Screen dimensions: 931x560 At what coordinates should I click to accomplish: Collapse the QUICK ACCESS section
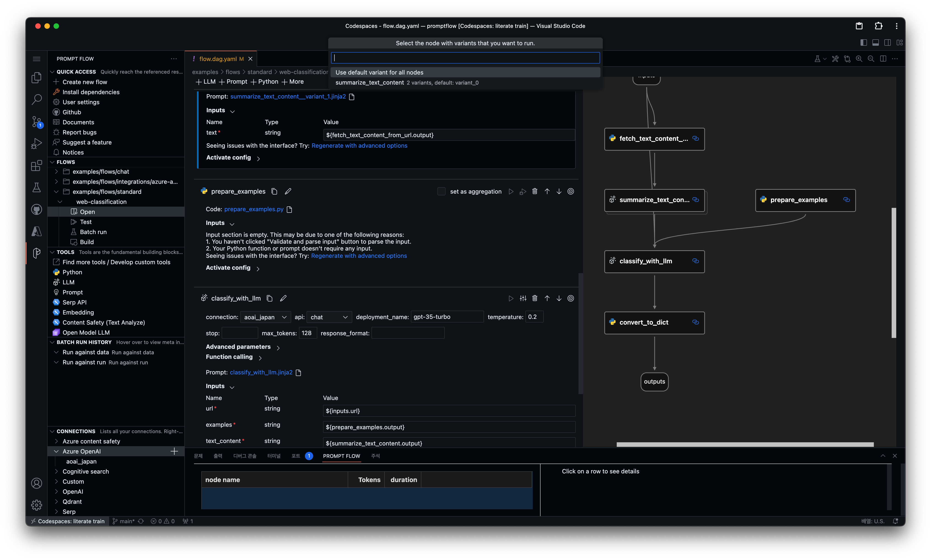point(52,72)
